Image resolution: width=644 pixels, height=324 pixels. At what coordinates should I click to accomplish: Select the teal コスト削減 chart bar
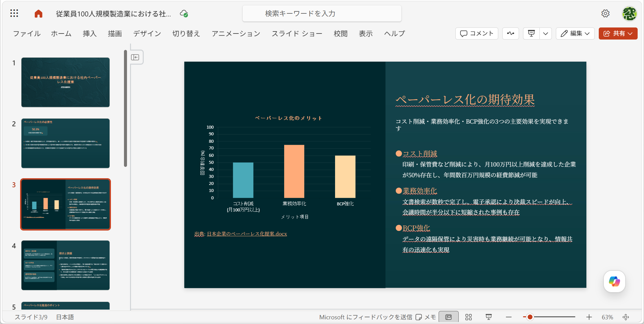pos(243,180)
